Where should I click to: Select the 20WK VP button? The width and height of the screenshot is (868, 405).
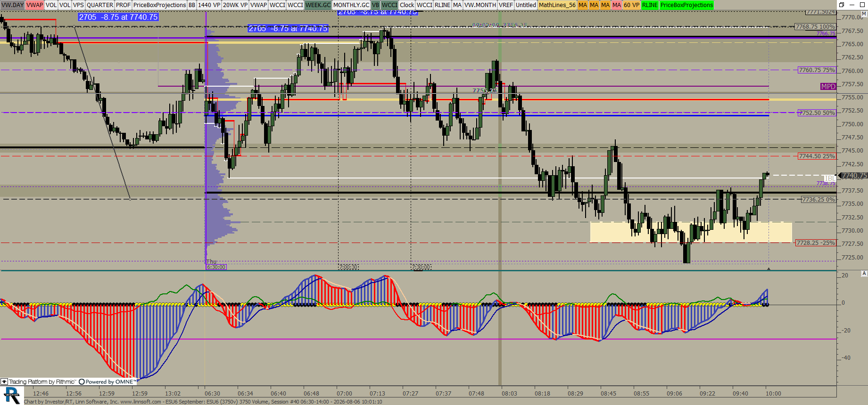(x=235, y=5)
